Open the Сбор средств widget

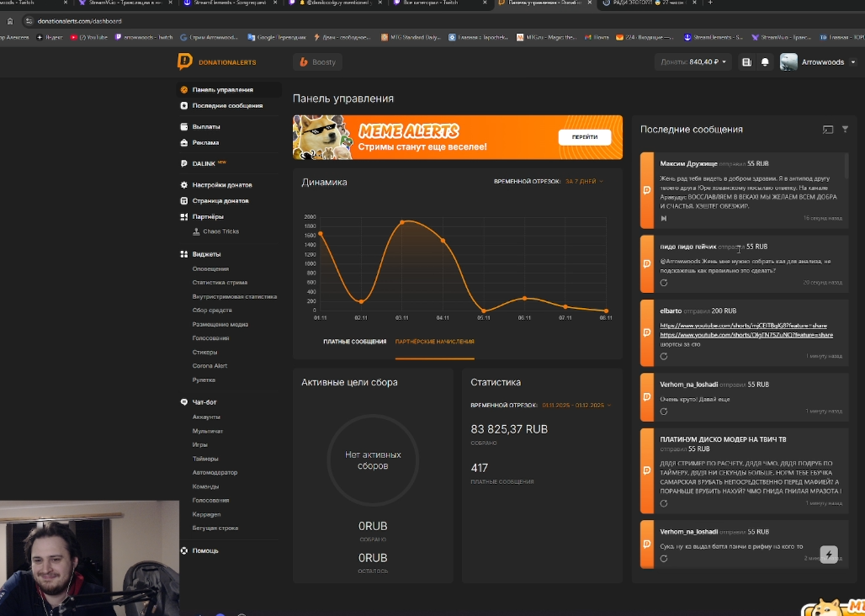tap(212, 311)
